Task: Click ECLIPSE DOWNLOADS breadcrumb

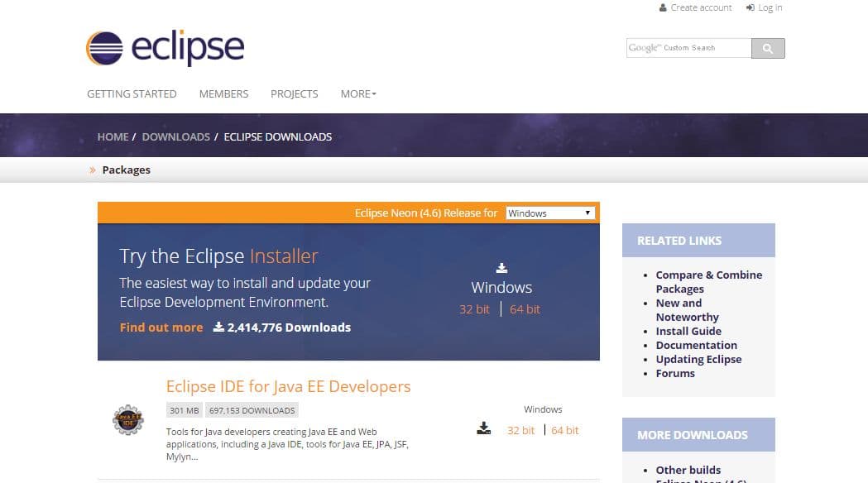Action: click(x=278, y=136)
